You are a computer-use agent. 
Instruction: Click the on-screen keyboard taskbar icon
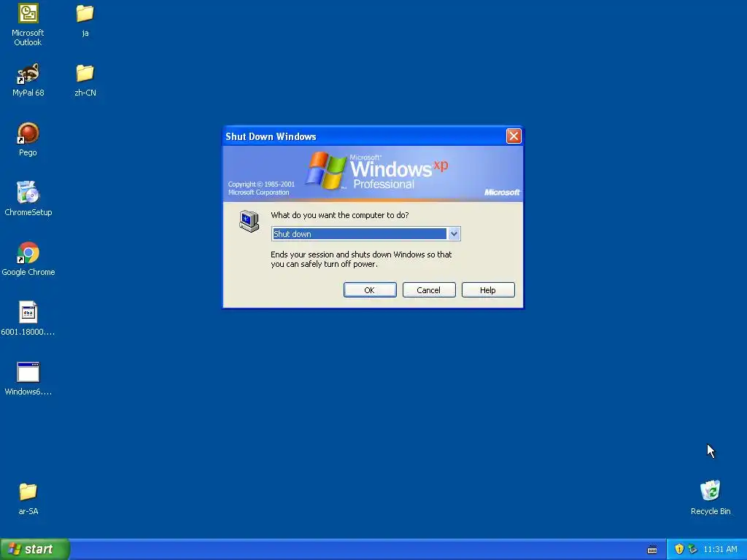[652, 550]
